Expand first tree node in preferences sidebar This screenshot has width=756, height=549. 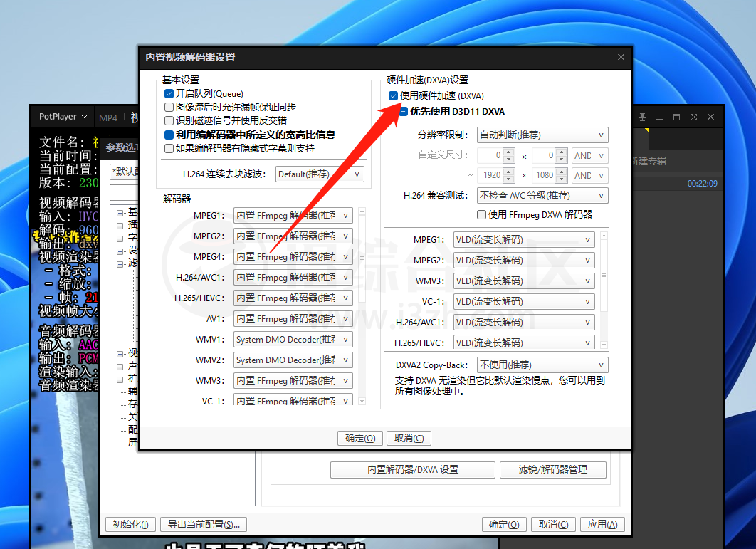[120, 213]
